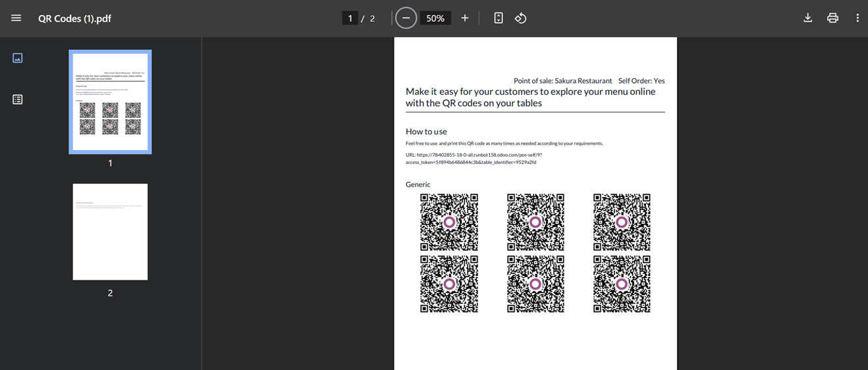Rotate the document counterclockwise
This screenshot has width=868, height=370.
(520, 18)
